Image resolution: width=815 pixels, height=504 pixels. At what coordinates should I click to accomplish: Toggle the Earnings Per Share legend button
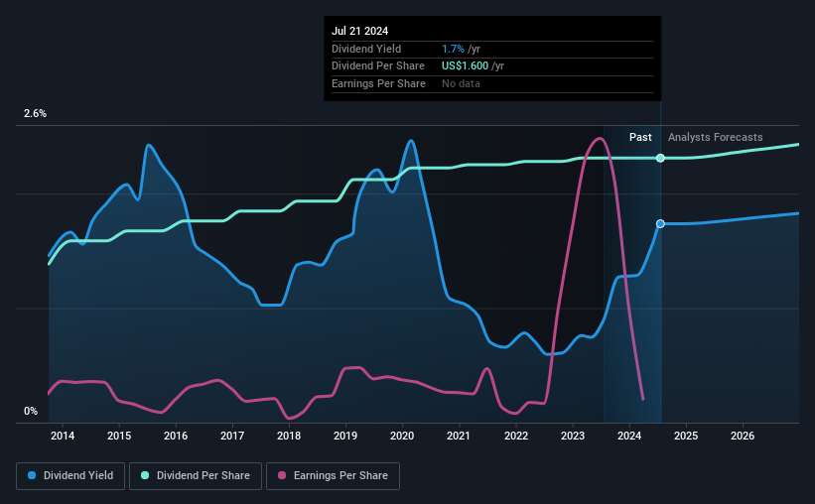pos(333,476)
